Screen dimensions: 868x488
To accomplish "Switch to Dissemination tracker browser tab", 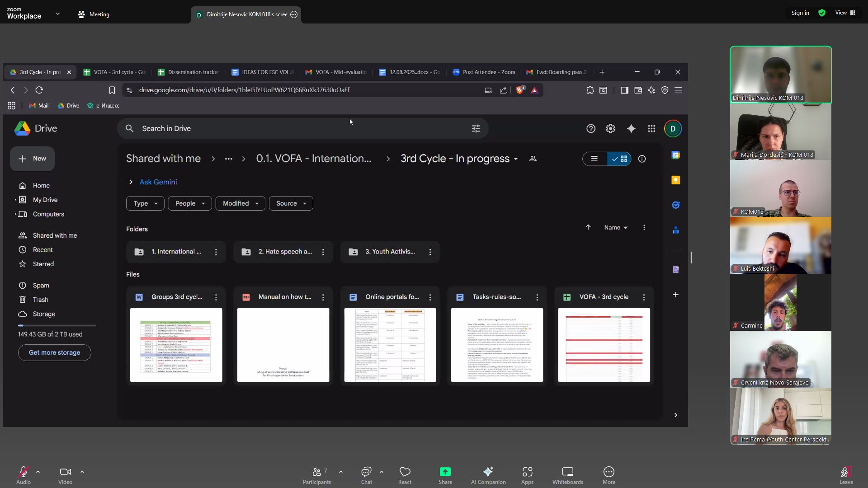I will (189, 72).
